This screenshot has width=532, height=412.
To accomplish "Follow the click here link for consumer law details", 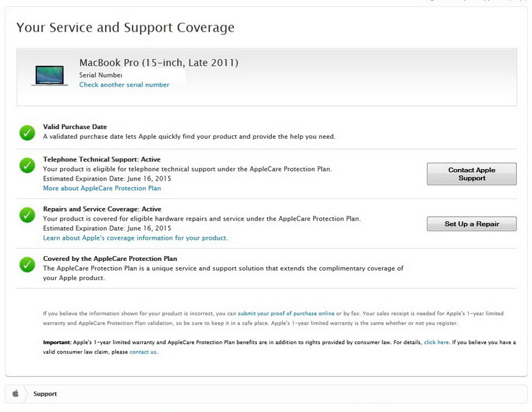I will tap(437, 342).
